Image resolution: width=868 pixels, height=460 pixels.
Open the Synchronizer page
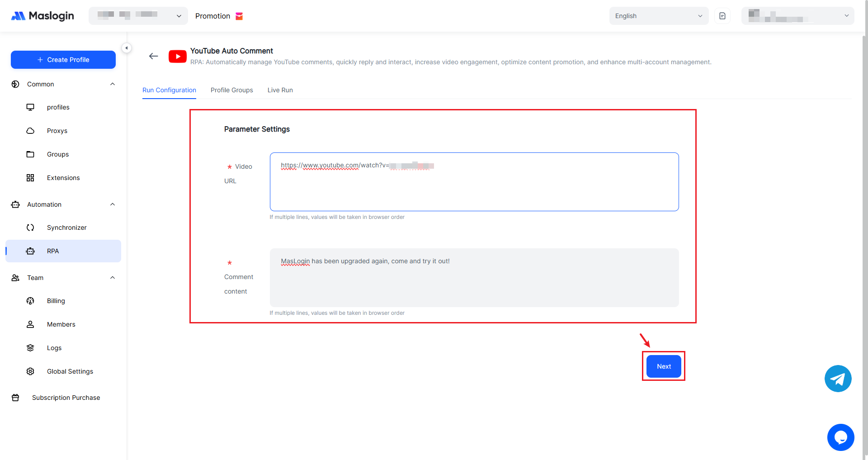pos(66,228)
